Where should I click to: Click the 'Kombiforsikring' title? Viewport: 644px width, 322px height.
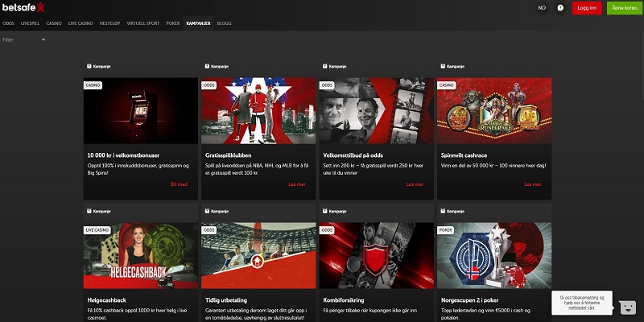coord(344,300)
